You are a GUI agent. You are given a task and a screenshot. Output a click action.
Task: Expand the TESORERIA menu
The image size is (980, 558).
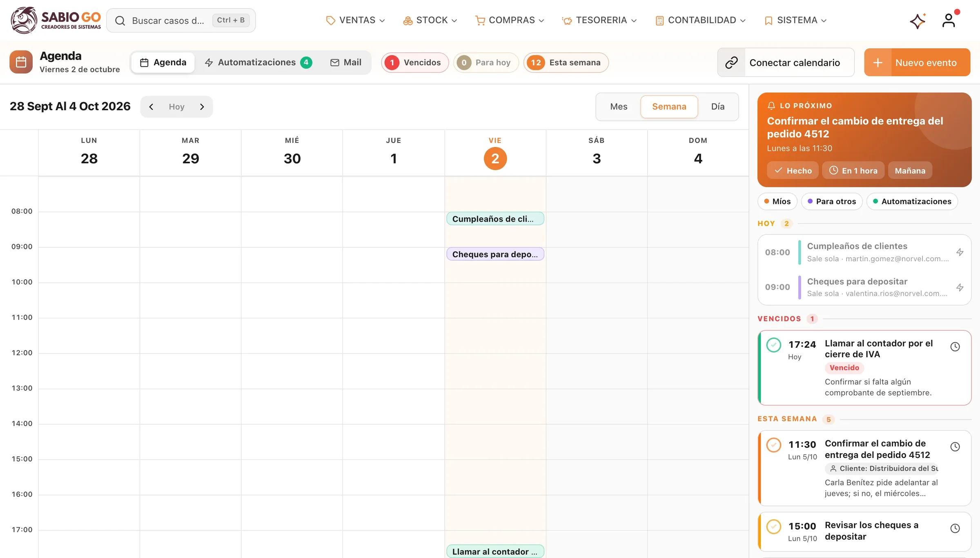(x=599, y=20)
